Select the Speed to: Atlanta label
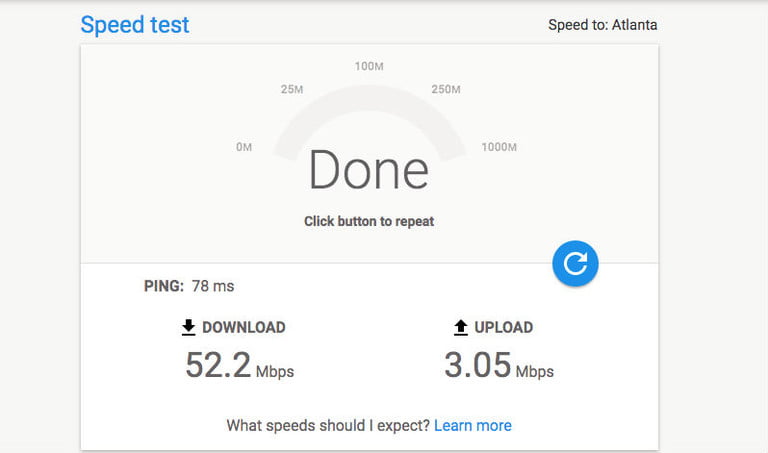Viewport: 768px width, 453px height. pyautogui.click(x=602, y=24)
